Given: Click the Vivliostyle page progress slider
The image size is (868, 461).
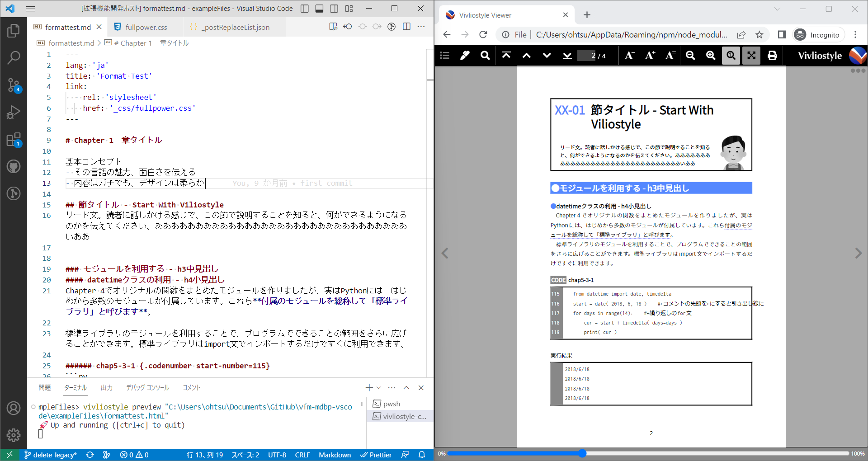Looking at the screenshot, I should (648, 453).
